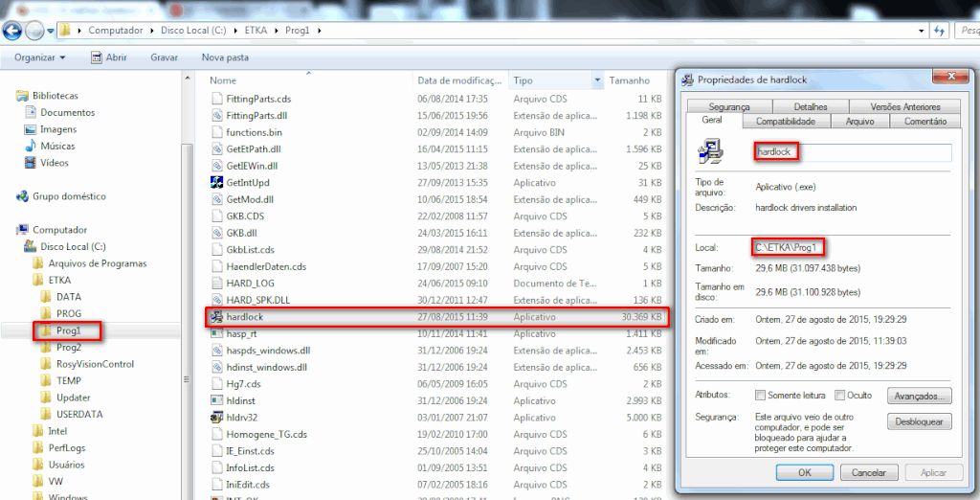Select GetMod.dll file icon
Image resolution: width=980 pixels, height=500 pixels.
tap(217, 199)
